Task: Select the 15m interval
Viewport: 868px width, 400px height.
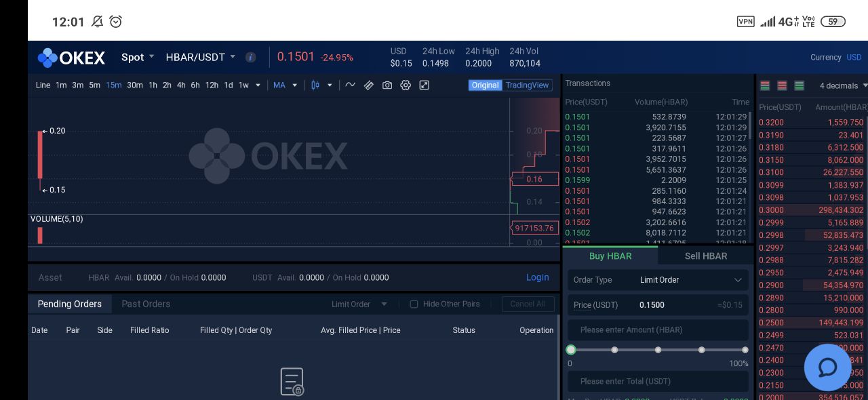Action: pyautogui.click(x=113, y=85)
